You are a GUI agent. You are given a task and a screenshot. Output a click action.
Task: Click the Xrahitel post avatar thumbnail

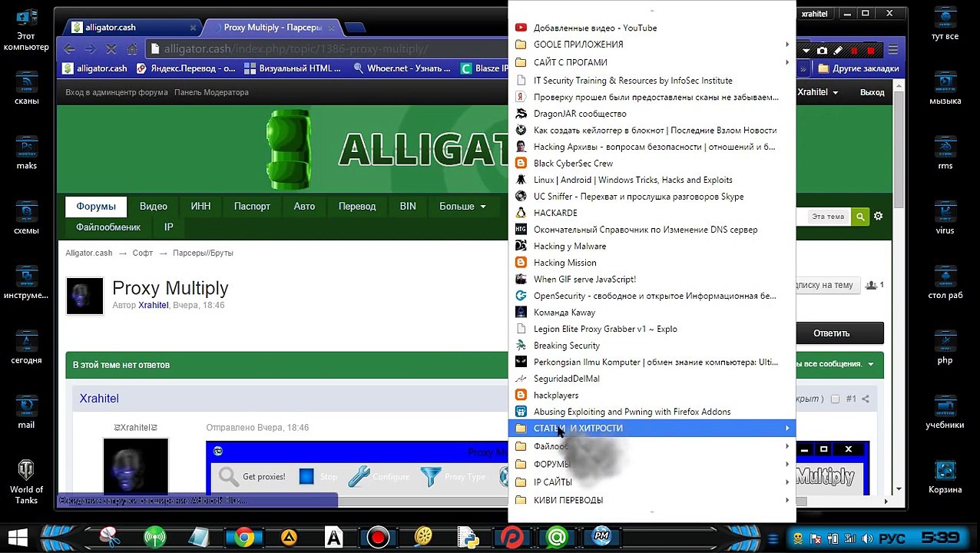point(136,466)
